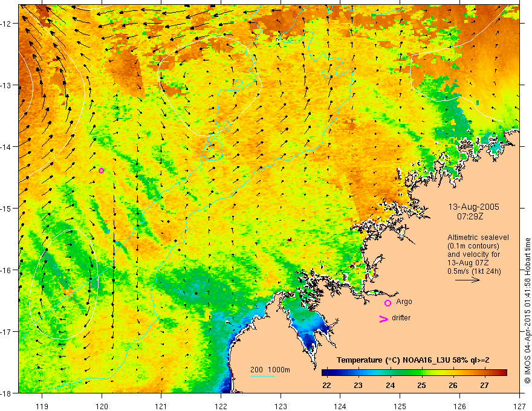The width and height of the screenshot is (532, 411).
Task: Click the latitude label -16
Action: pyautogui.click(x=7, y=270)
